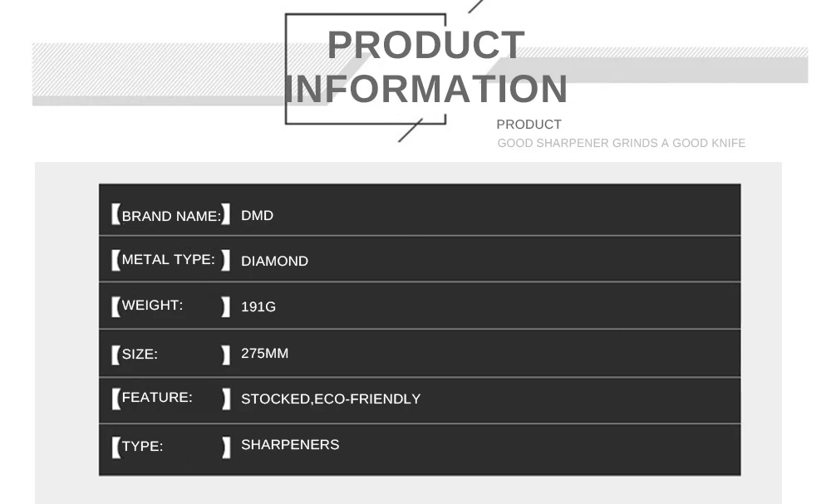Click the DMD brand value
Viewport: 831px width, 504px height.
tap(257, 216)
